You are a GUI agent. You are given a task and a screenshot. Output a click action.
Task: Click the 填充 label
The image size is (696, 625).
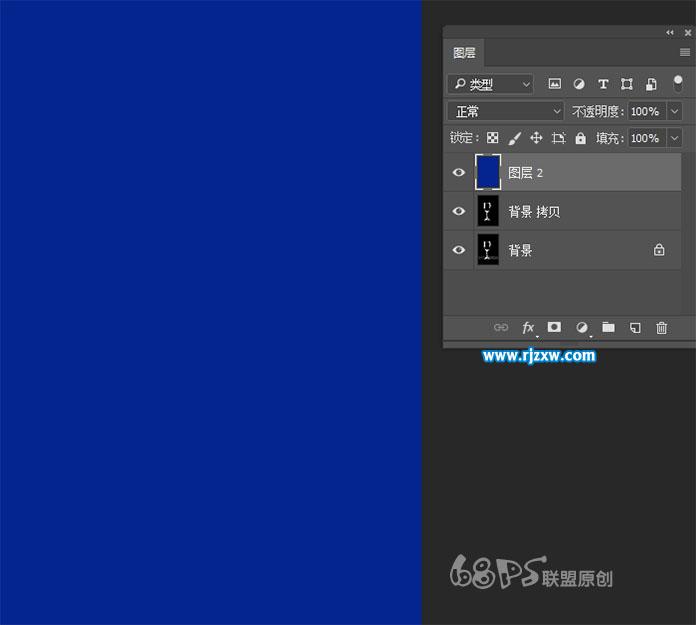coord(610,138)
